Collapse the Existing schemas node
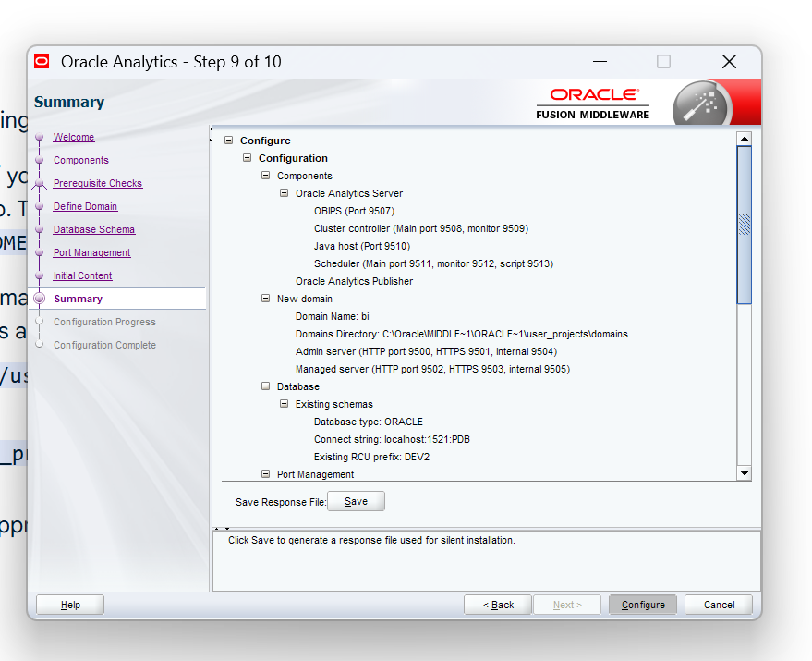The width and height of the screenshot is (812, 661). click(284, 403)
